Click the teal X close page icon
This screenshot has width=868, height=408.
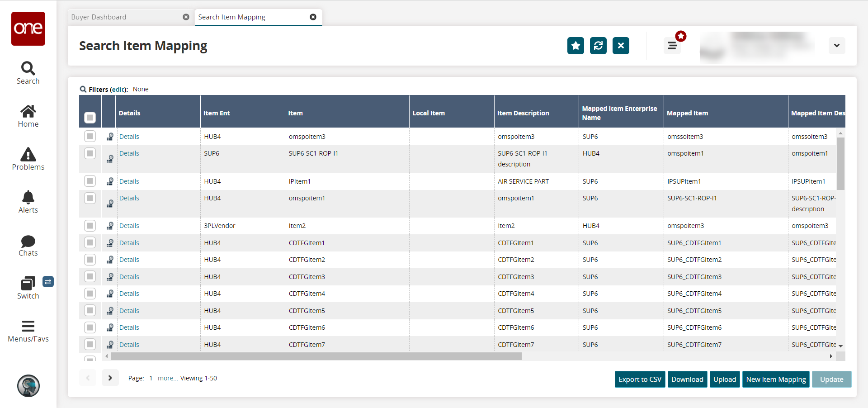(x=621, y=46)
